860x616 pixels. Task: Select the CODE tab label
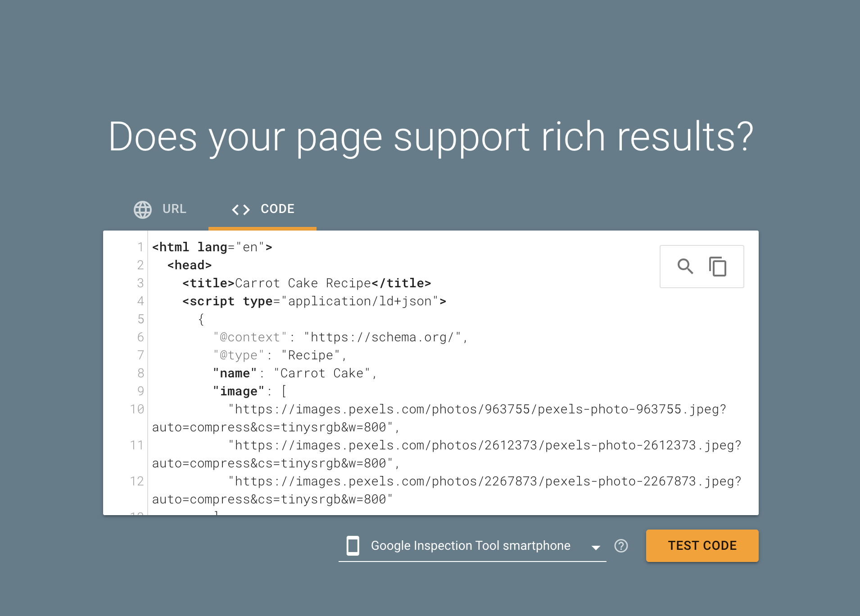(277, 209)
